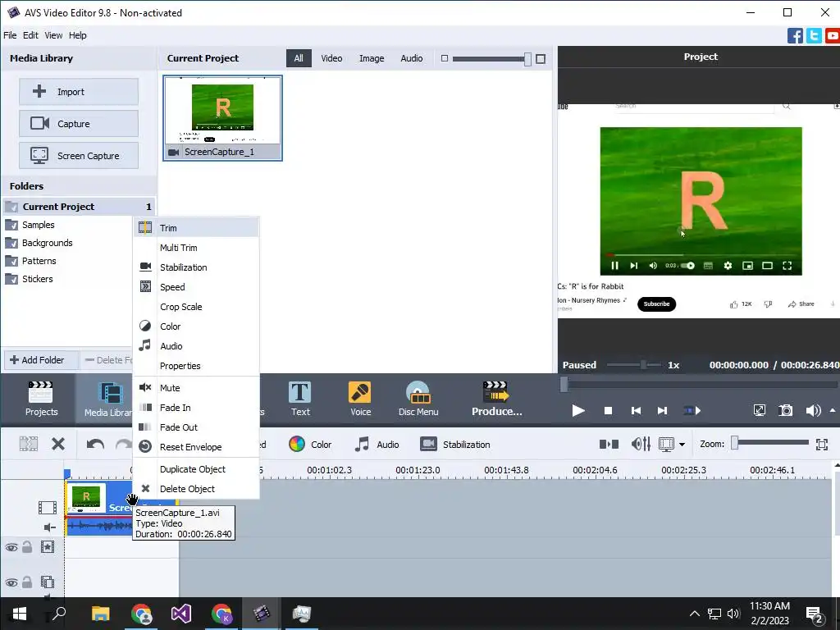
Task: Choose Stabilization in the context menu
Action: tap(196, 267)
